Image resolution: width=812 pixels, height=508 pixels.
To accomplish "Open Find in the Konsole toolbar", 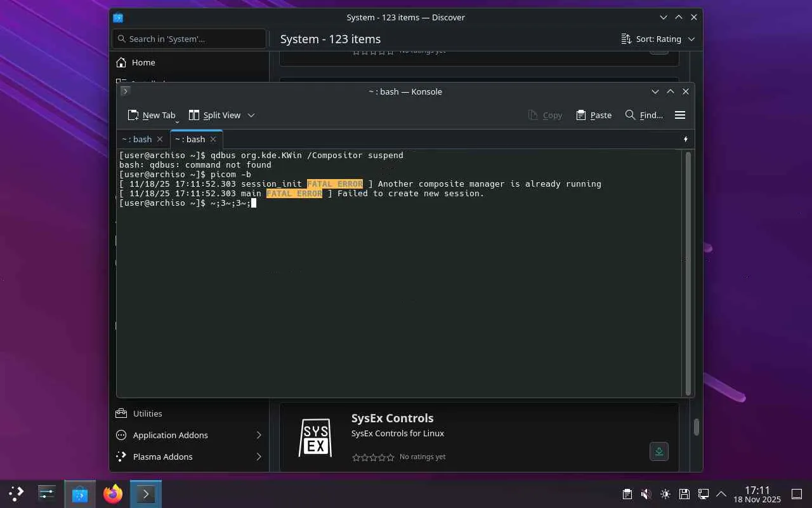I will tap(644, 115).
